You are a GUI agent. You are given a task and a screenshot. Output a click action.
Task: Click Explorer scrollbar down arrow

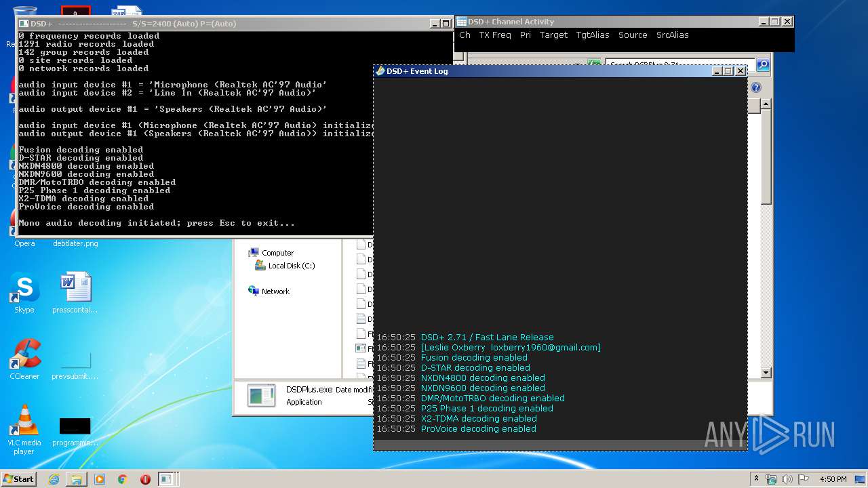pos(766,372)
